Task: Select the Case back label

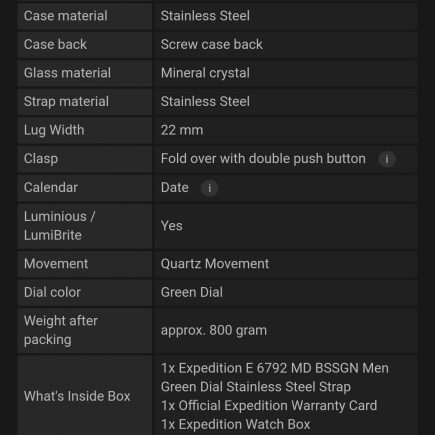Action: [x=55, y=44]
